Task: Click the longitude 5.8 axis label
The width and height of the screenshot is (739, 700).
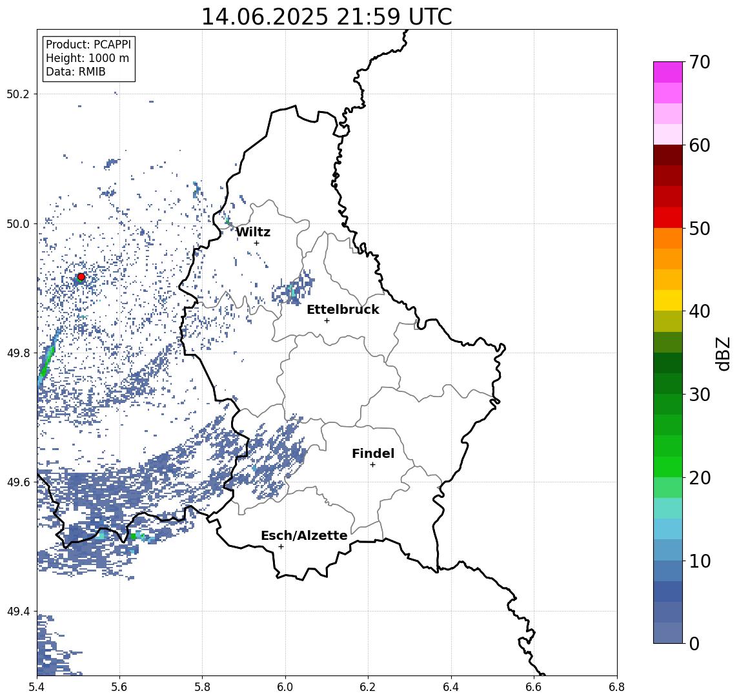Action: pos(202,687)
